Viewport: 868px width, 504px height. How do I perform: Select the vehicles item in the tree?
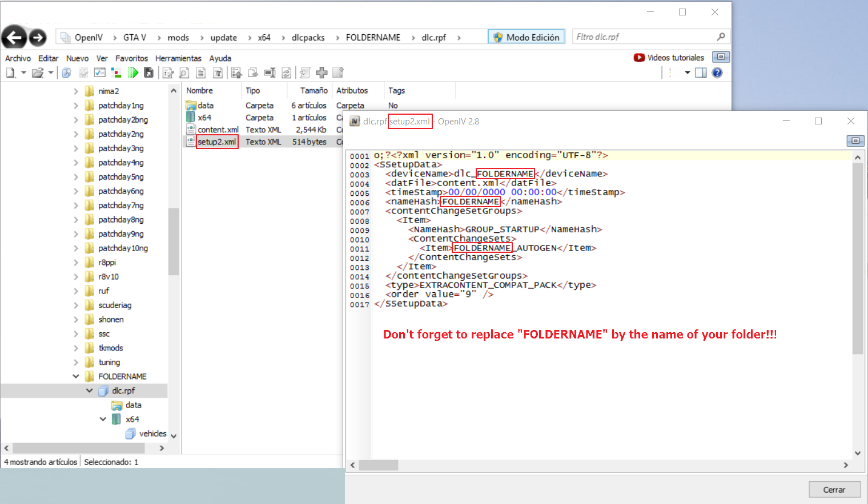point(146,434)
